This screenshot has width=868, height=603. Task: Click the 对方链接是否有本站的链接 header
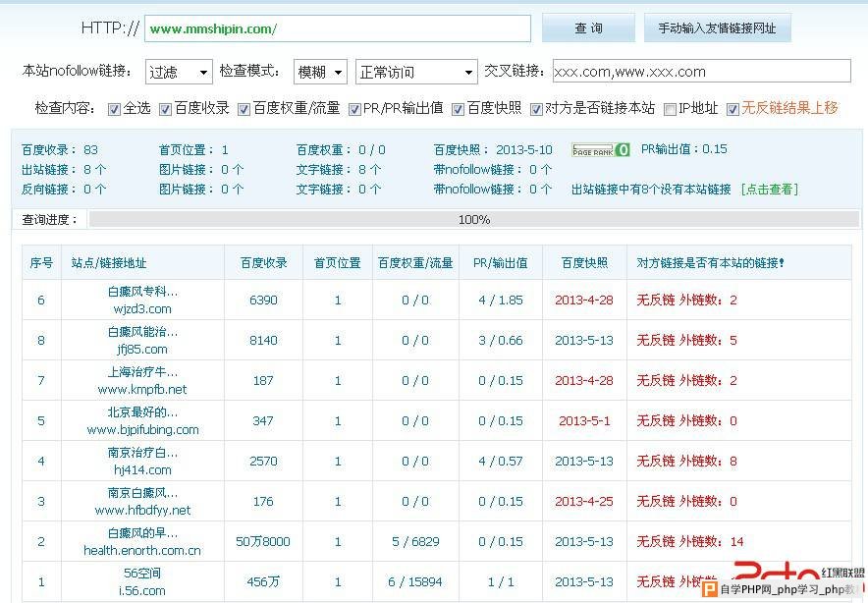pos(710,263)
